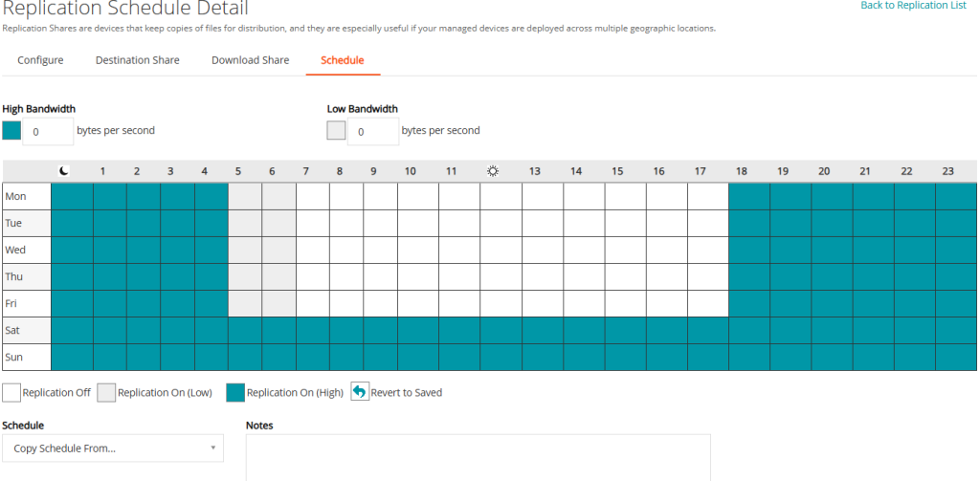
Task: Open the Copy Schedule From dropdown
Action: [x=113, y=448]
